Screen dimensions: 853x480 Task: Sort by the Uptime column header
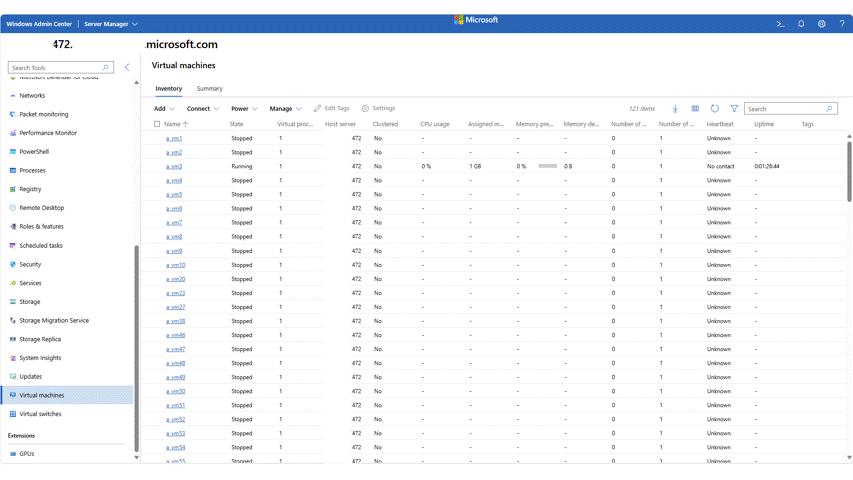pyautogui.click(x=764, y=124)
